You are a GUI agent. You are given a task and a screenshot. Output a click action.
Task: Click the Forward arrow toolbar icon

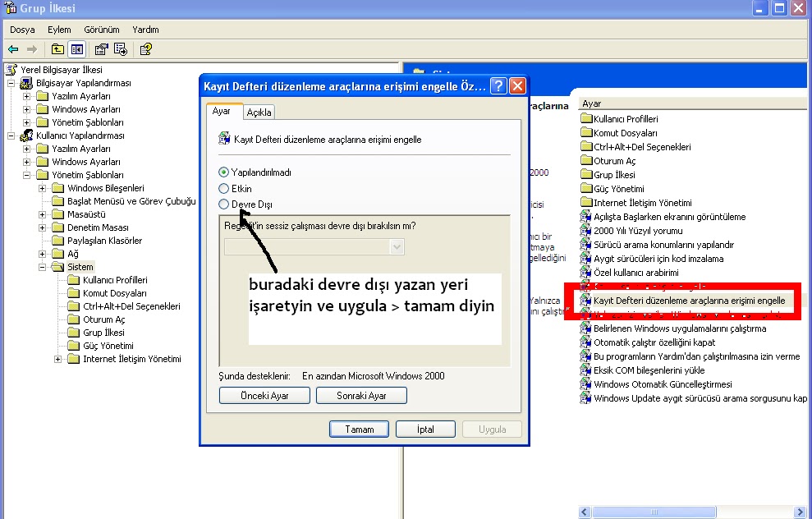[32, 49]
